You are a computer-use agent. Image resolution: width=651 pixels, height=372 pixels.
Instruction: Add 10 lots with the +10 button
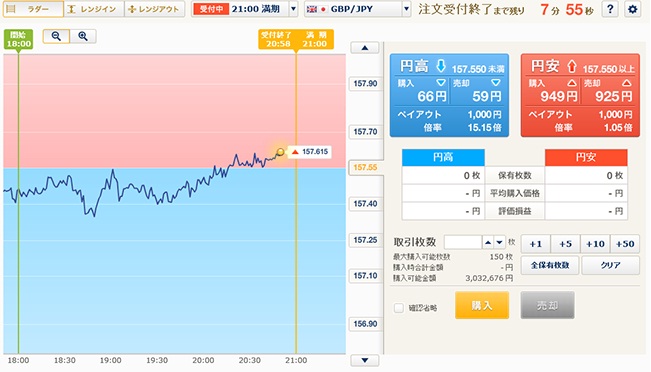[x=595, y=244]
